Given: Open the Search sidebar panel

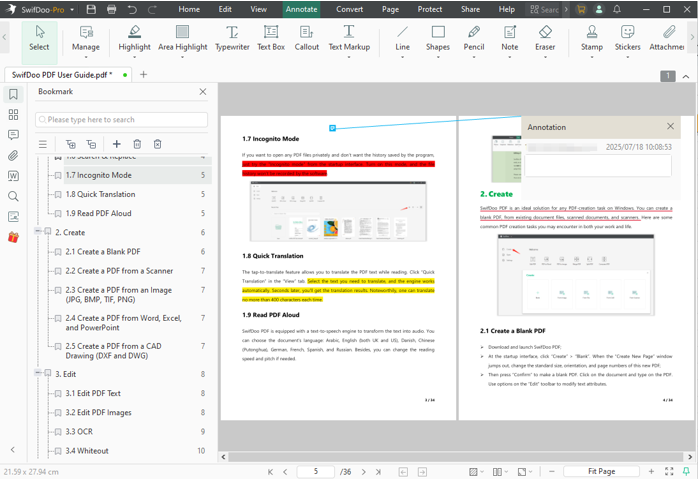Looking at the screenshot, I should tap(13, 196).
